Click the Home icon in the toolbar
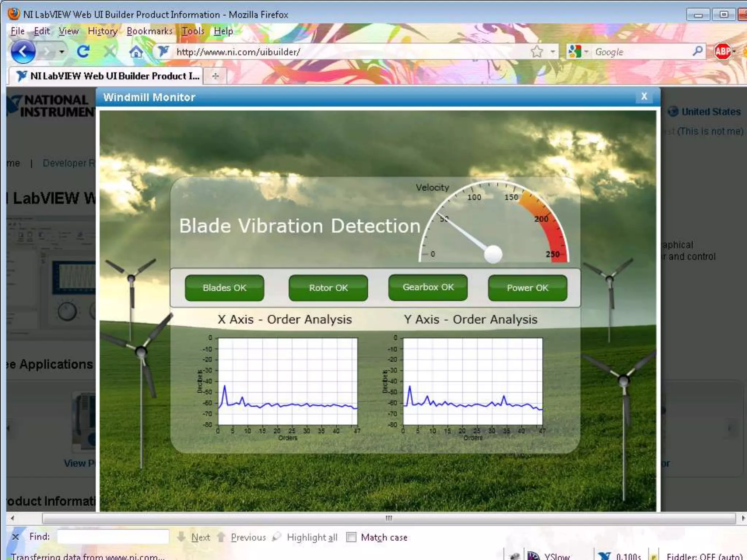This screenshot has width=747, height=560. tap(136, 52)
